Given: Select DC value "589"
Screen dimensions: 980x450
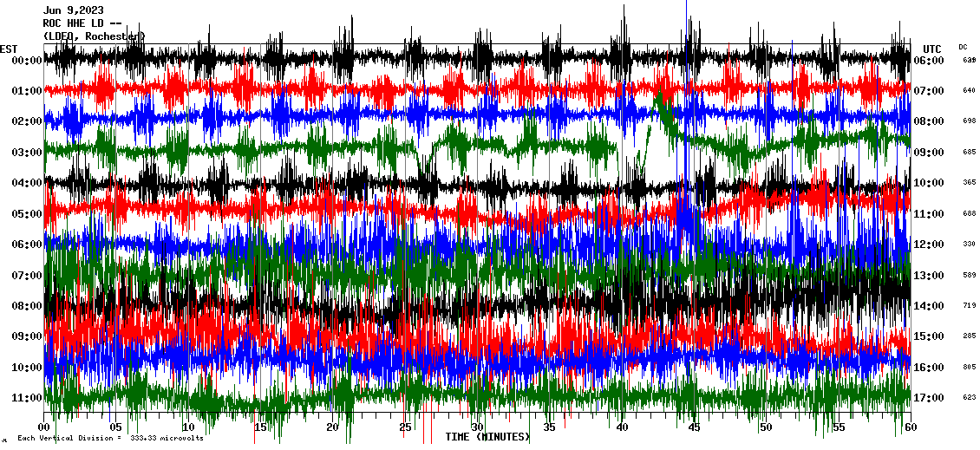Looking at the screenshot, I should (970, 275).
